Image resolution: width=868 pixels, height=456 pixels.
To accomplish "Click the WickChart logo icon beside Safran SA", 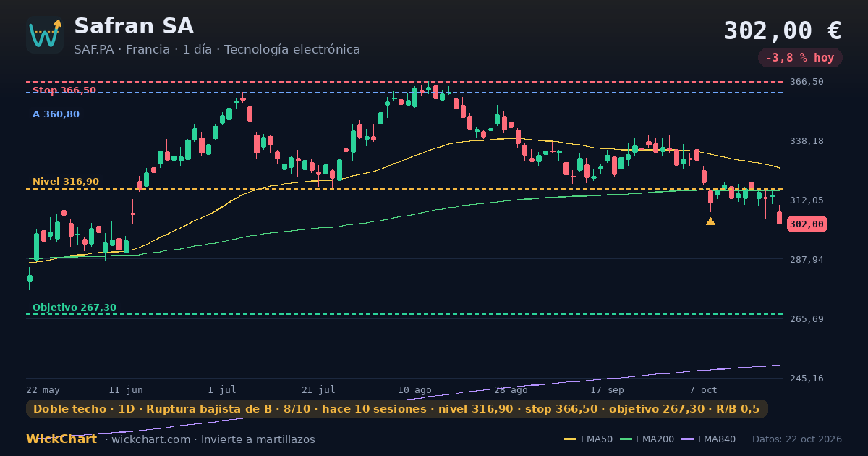I will click(45, 35).
